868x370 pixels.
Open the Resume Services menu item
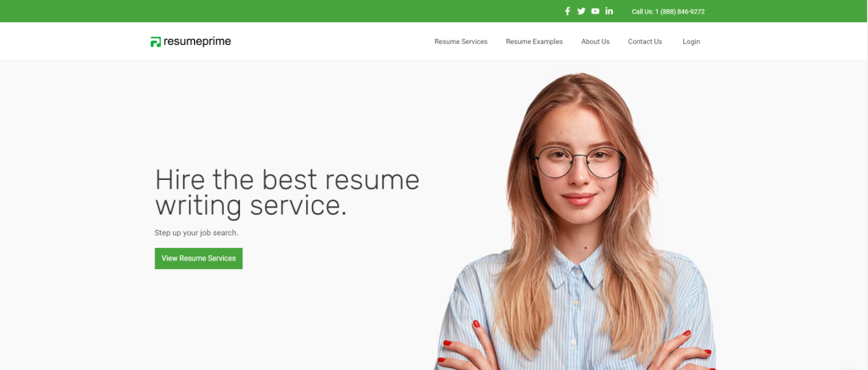click(x=460, y=42)
